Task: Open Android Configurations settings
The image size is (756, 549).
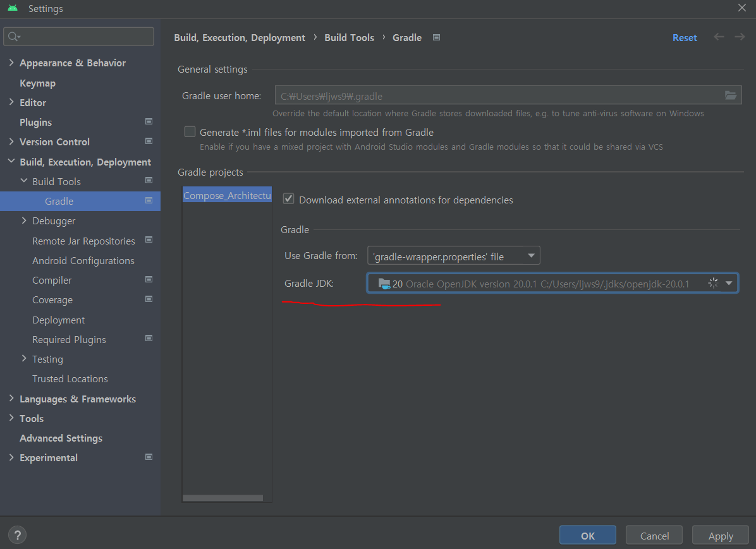Action: point(83,261)
